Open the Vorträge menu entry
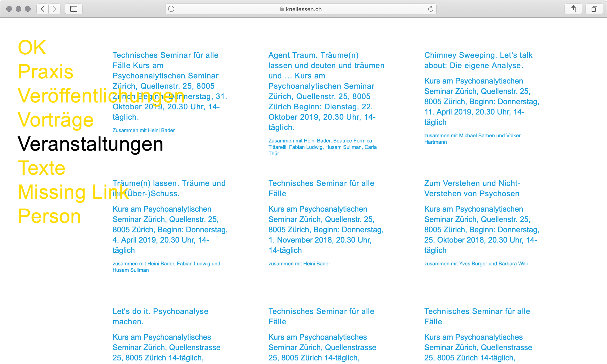This screenshot has width=607, height=364. [56, 120]
